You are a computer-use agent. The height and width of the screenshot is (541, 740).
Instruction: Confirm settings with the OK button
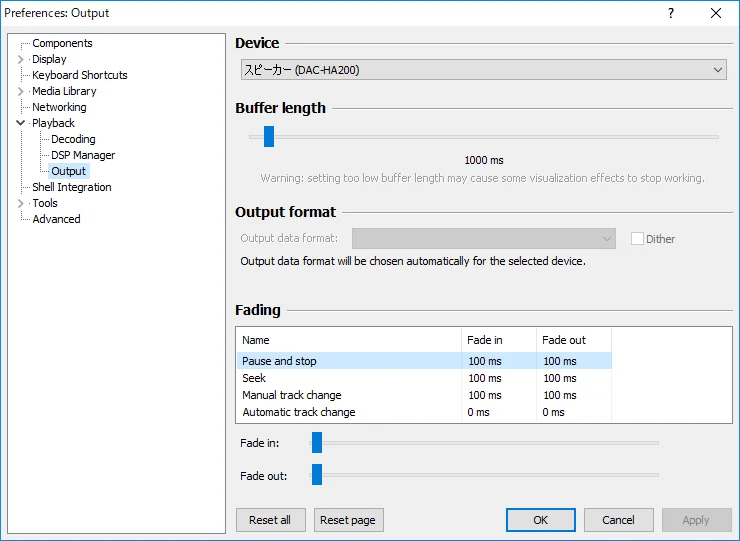(540, 520)
